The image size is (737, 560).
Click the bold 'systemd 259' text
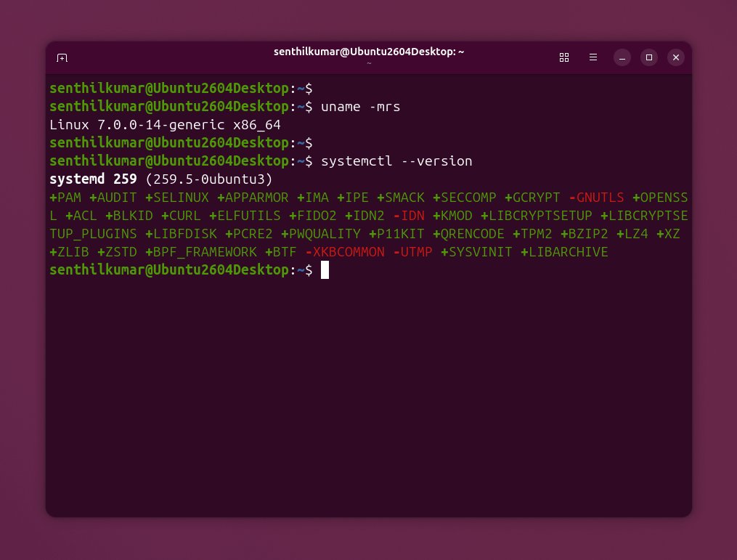coord(94,179)
